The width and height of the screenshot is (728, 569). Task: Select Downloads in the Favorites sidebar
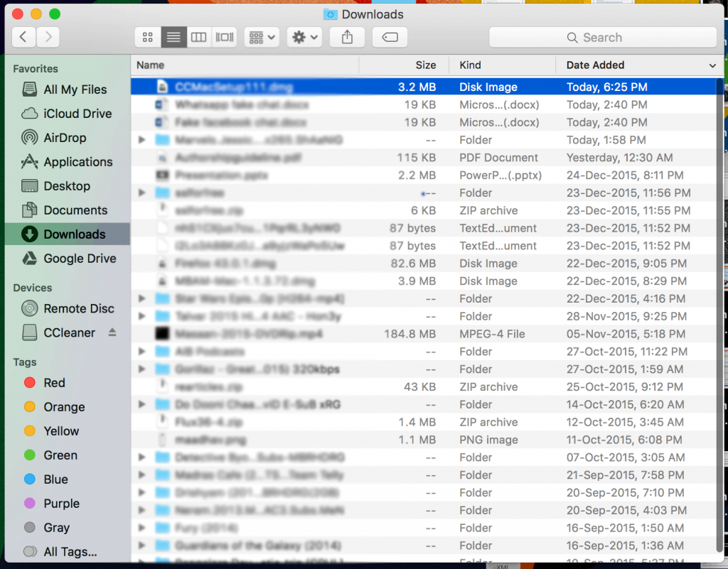pos(68,234)
